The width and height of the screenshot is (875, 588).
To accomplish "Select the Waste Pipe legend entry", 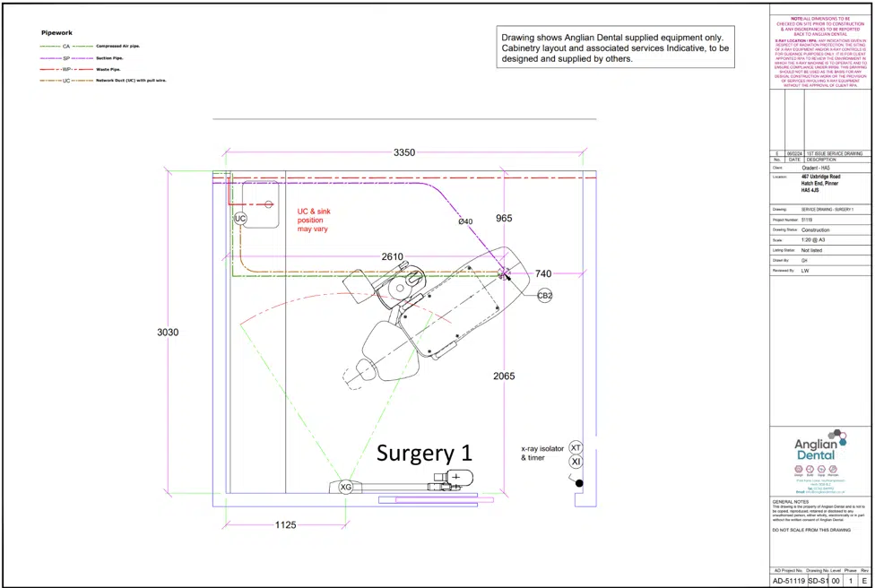I will click(108, 69).
